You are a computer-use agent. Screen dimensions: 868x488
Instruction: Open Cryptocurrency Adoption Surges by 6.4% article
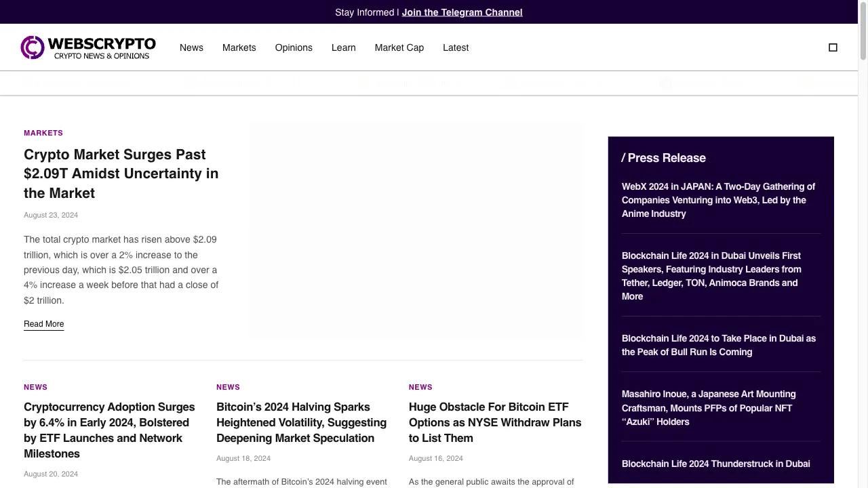pyautogui.click(x=109, y=430)
